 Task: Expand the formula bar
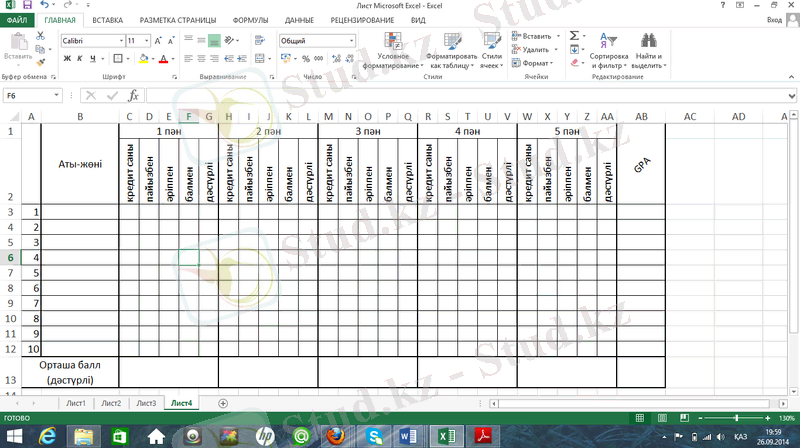pos(791,96)
